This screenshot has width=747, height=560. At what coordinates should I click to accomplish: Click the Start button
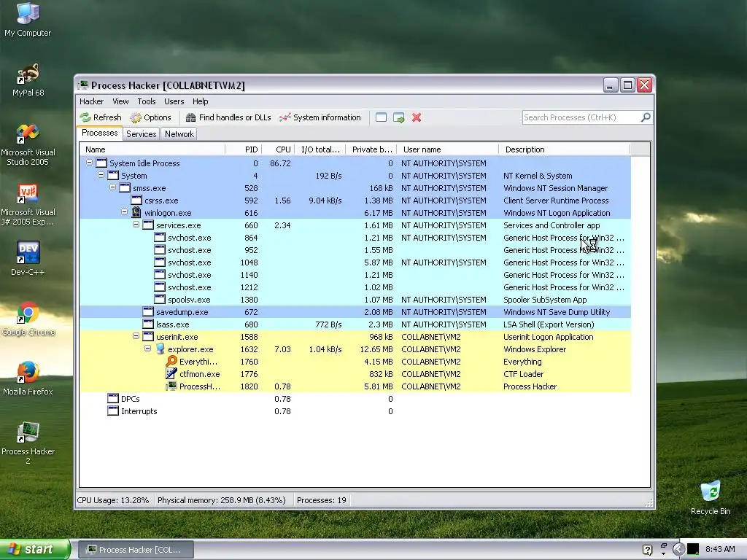coord(35,550)
